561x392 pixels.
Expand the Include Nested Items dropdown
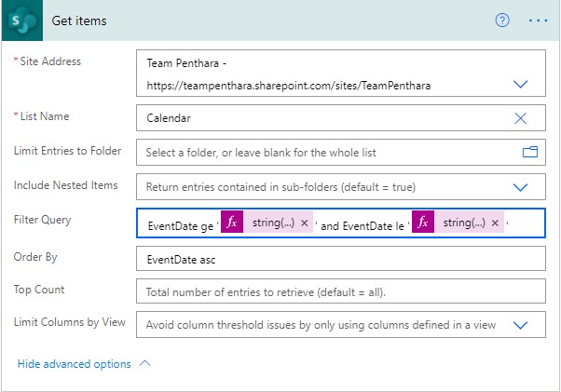click(521, 186)
